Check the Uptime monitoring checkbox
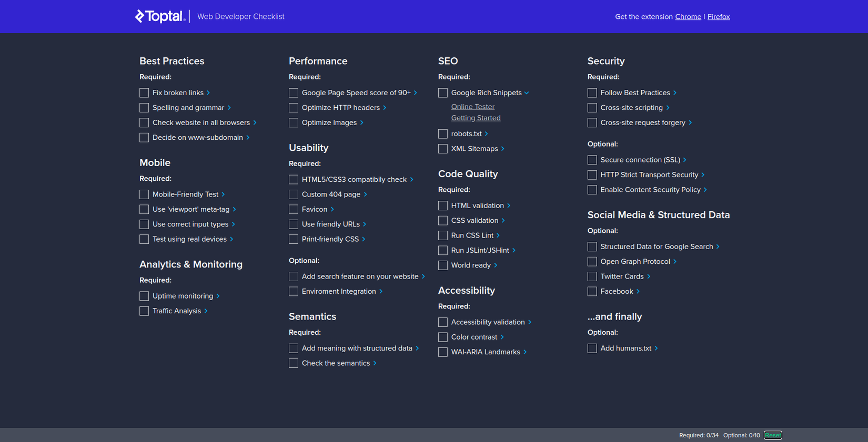Screen dimensions: 868x442 (x=144, y=296)
